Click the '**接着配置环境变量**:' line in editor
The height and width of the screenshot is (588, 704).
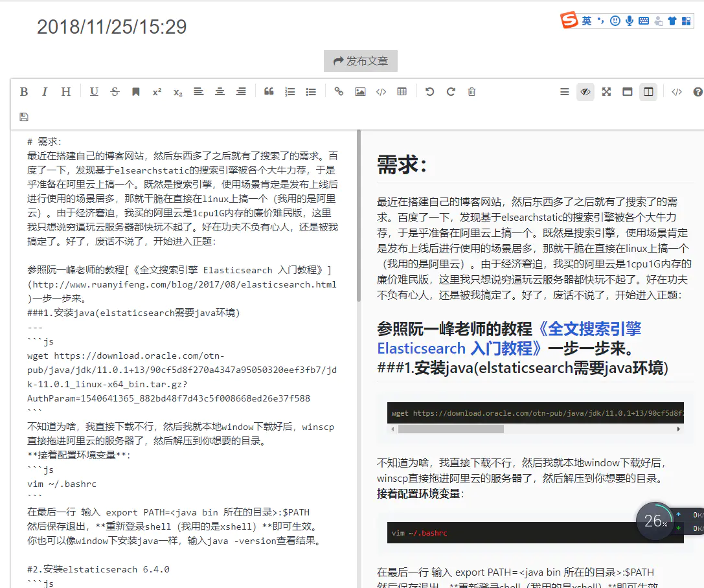(x=78, y=455)
